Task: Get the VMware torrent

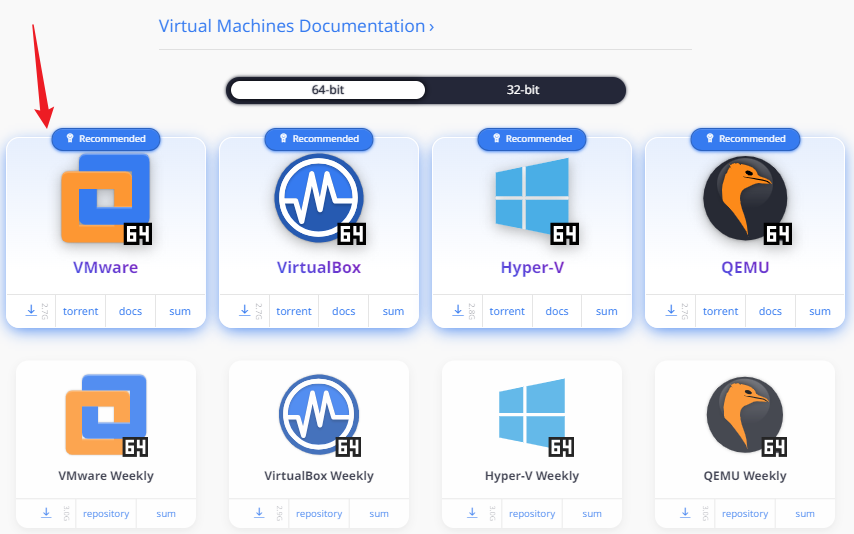Action: click(81, 311)
